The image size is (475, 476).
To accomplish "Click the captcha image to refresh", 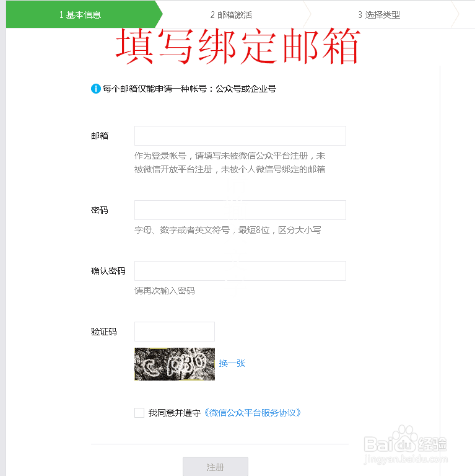I will pyautogui.click(x=175, y=364).
